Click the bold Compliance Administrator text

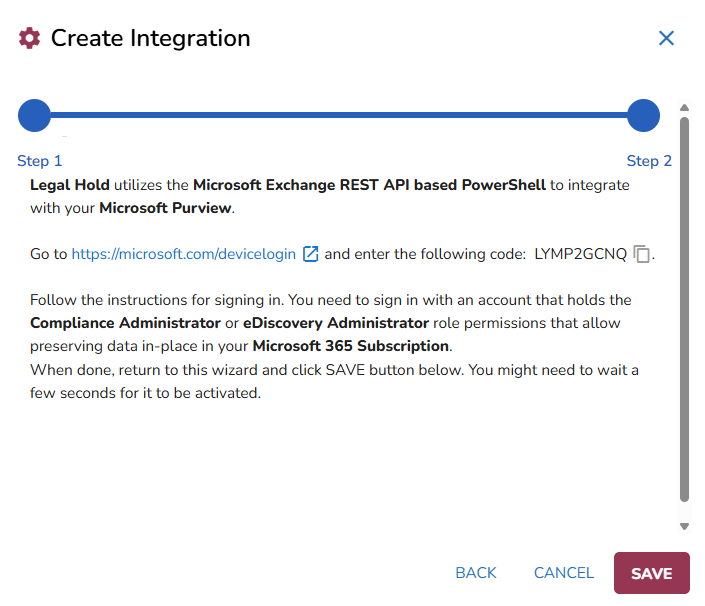click(x=125, y=323)
